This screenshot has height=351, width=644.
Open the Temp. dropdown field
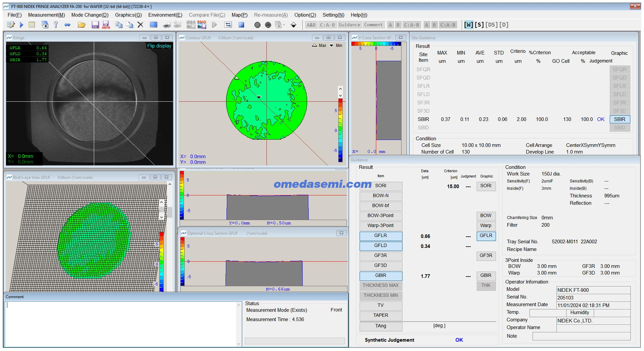(x=548, y=313)
